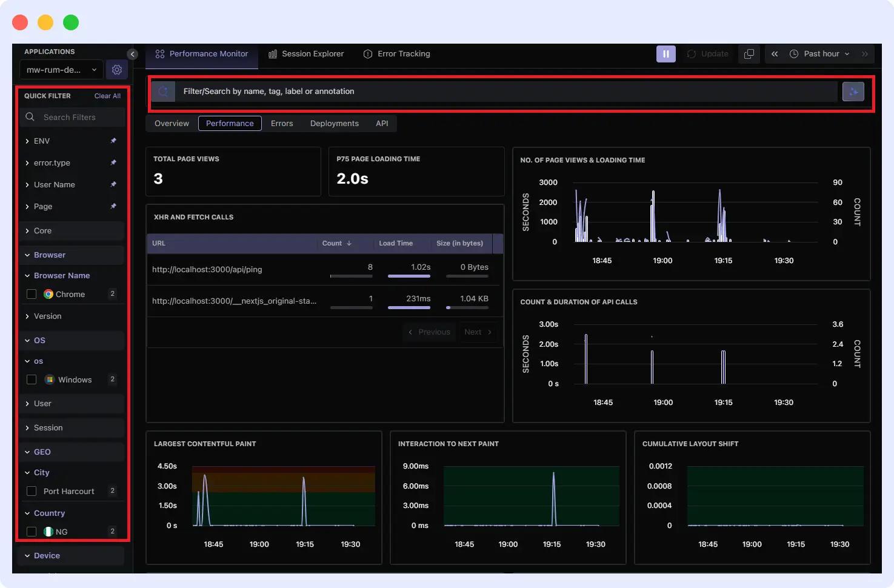Click inside the Filter/Search input field
This screenshot has height=588, width=894.
[424, 91]
